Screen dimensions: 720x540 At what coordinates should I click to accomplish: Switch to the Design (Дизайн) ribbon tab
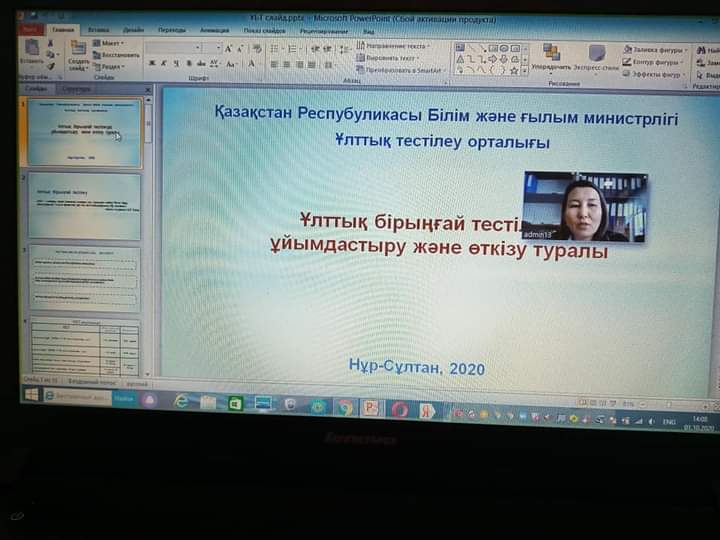pyautogui.click(x=133, y=30)
